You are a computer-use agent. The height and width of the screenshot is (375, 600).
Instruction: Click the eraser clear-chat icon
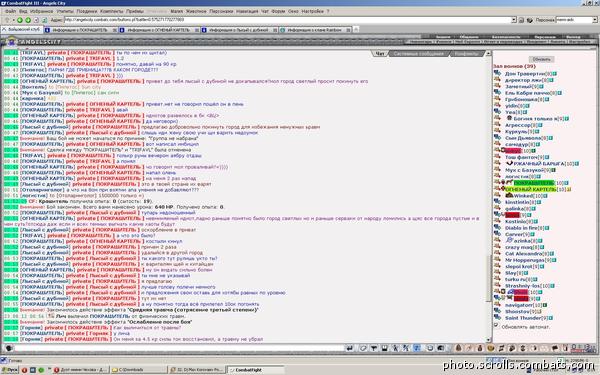pyautogui.click(x=363, y=348)
